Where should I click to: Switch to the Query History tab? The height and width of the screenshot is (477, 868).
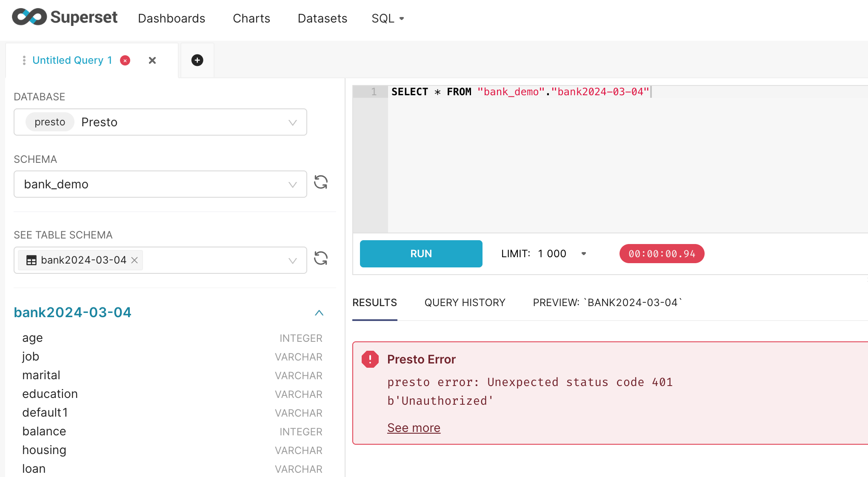pos(465,303)
